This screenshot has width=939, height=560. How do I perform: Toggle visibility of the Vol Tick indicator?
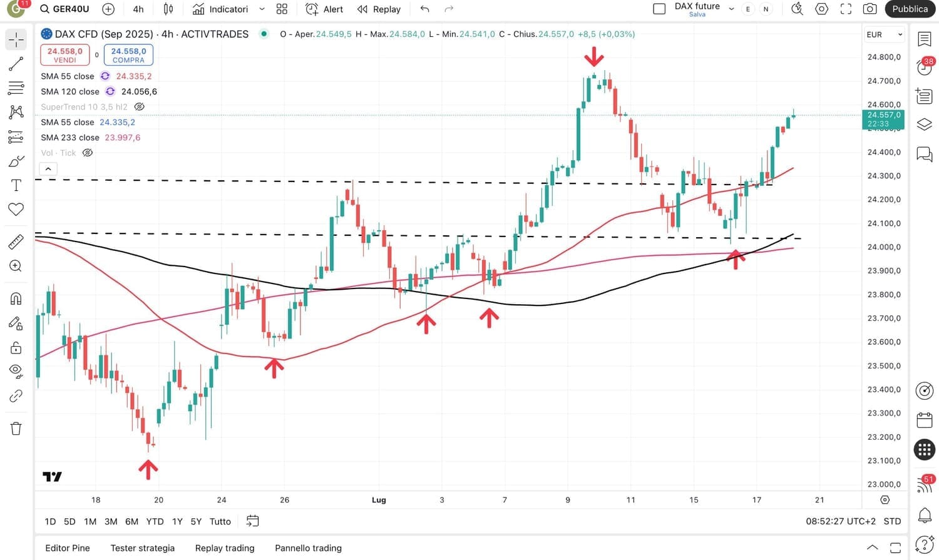(x=88, y=153)
